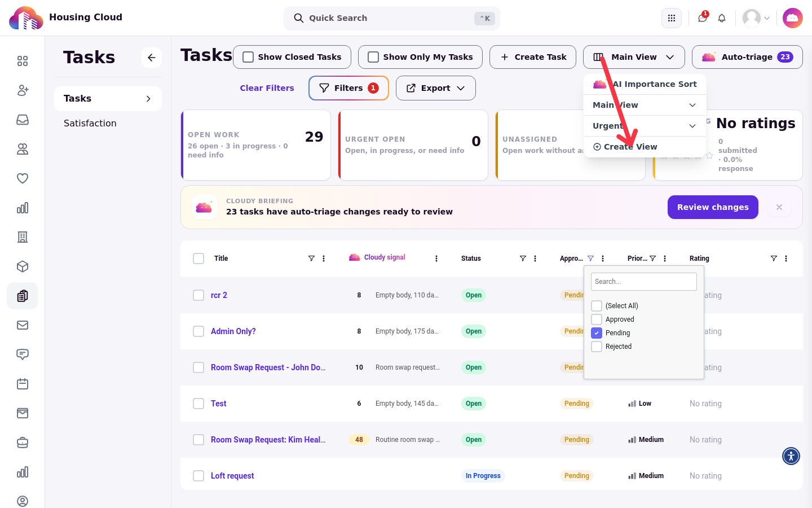Open the apps grid launcher icon
This screenshot has width=812, height=508.
671,18
